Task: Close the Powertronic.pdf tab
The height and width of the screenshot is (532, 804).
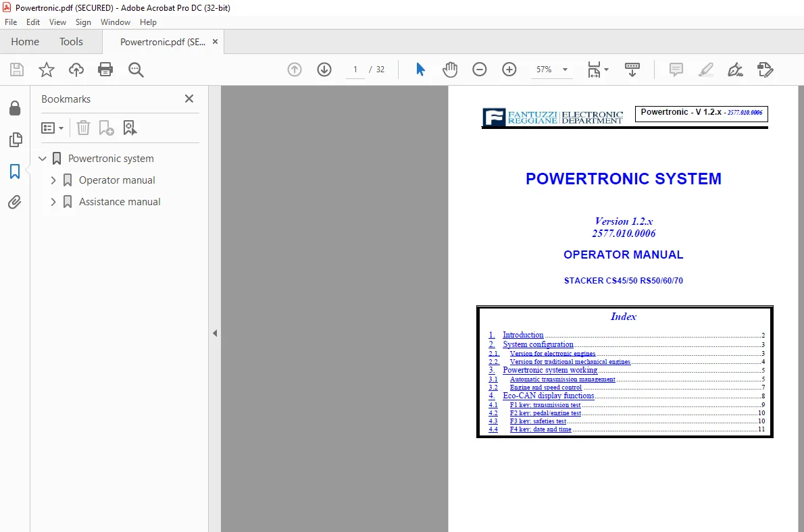Action: point(216,41)
